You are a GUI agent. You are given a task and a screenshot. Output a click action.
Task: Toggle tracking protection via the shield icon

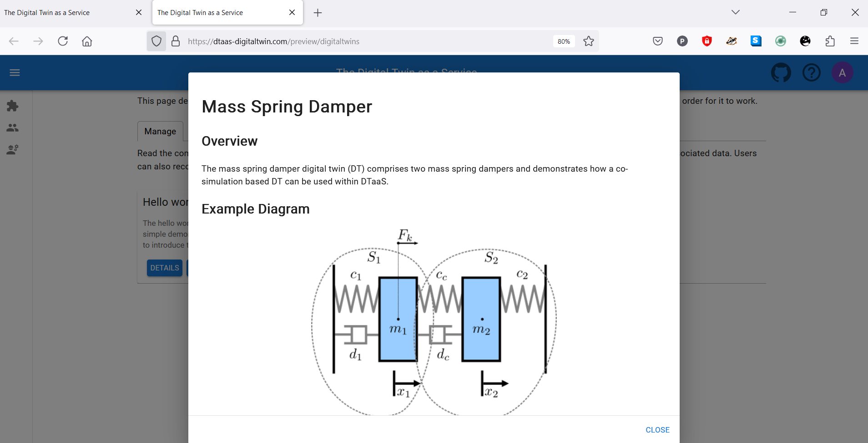tap(156, 41)
